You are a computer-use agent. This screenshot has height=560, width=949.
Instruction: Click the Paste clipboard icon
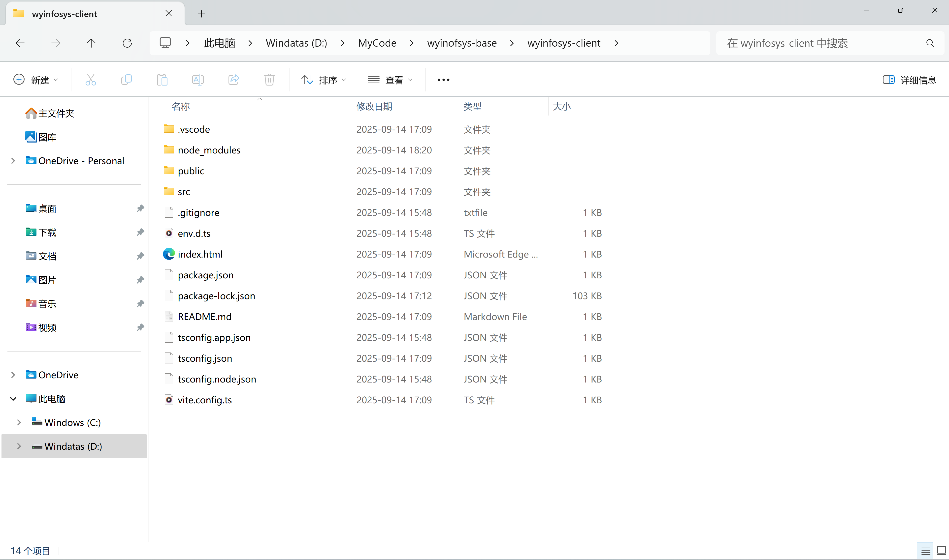click(x=162, y=80)
